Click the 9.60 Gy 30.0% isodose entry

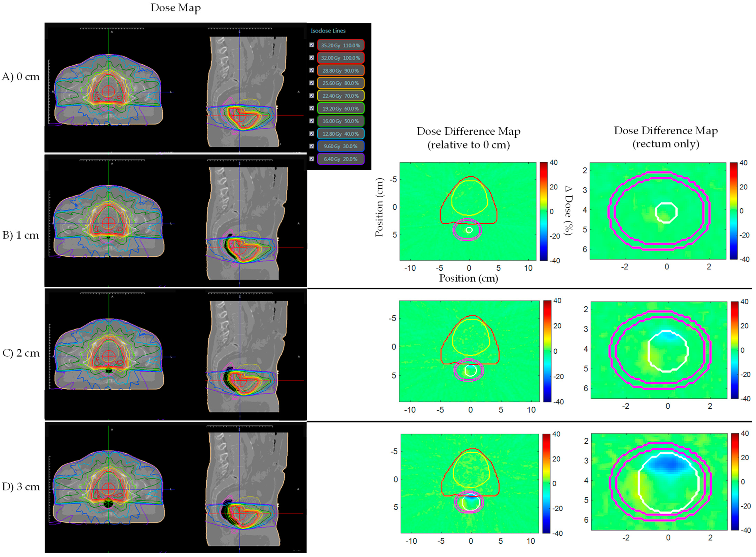click(340, 146)
